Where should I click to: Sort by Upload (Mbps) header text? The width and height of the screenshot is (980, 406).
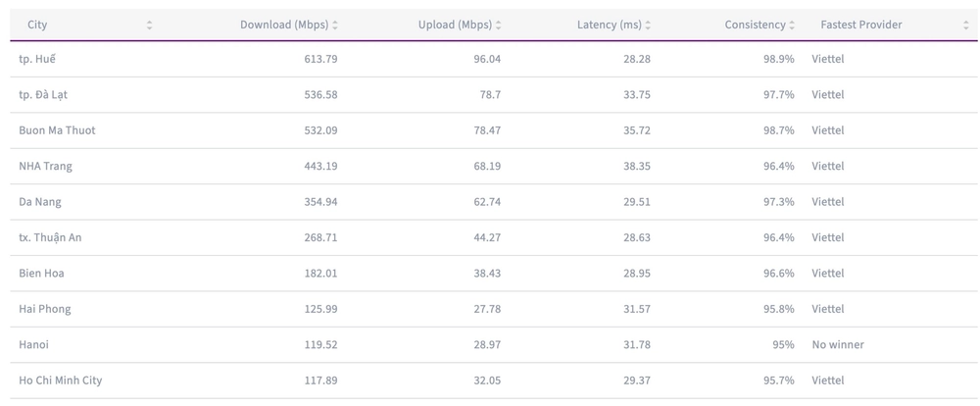click(x=455, y=25)
